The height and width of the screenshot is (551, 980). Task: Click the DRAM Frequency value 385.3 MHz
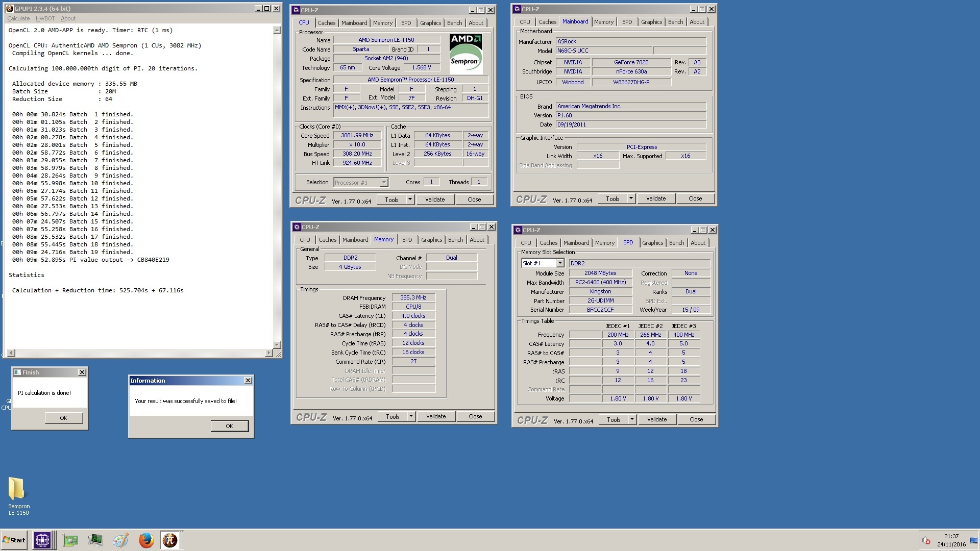[x=413, y=297]
